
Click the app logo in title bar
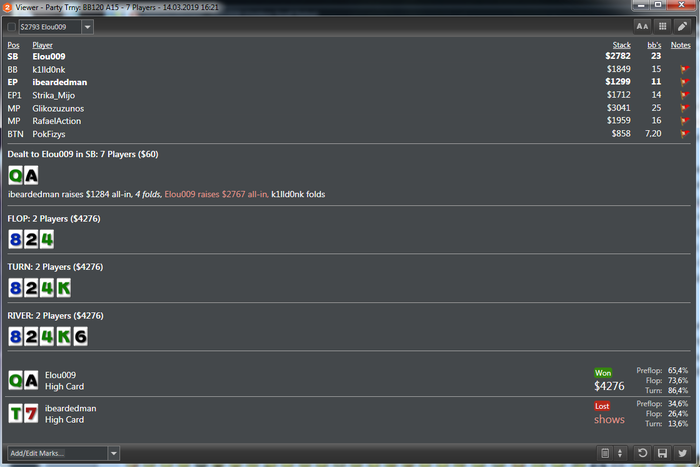(x=7, y=7)
